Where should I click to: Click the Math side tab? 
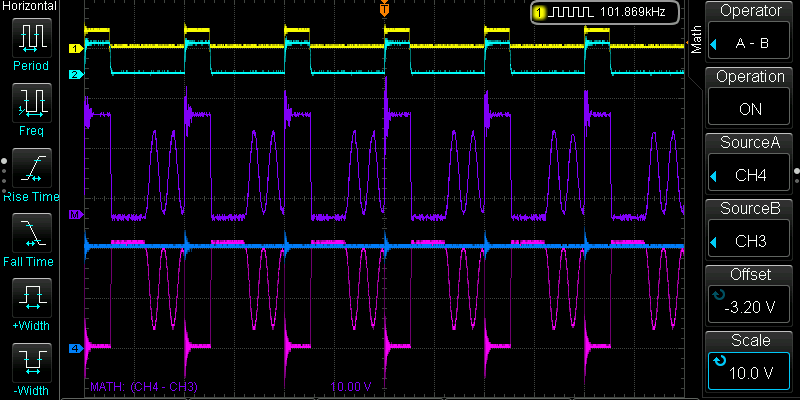(695, 39)
